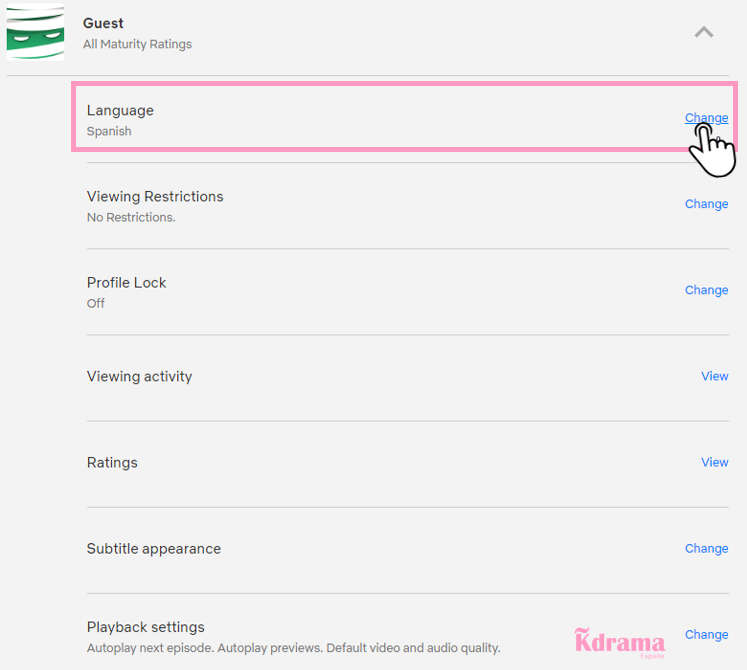Click the Profile Lock Off status
This screenshot has height=670, width=747.
pyautogui.click(x=96, y=304)
